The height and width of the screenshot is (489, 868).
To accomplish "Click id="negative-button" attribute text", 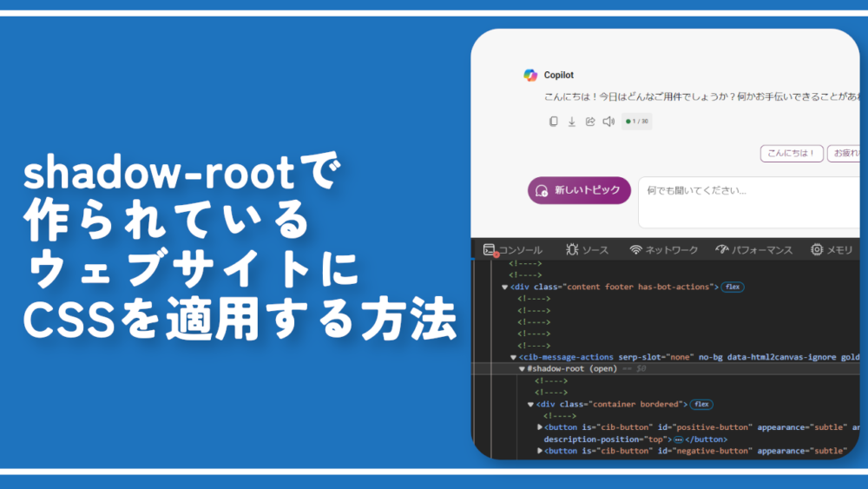I will (705, 451).
